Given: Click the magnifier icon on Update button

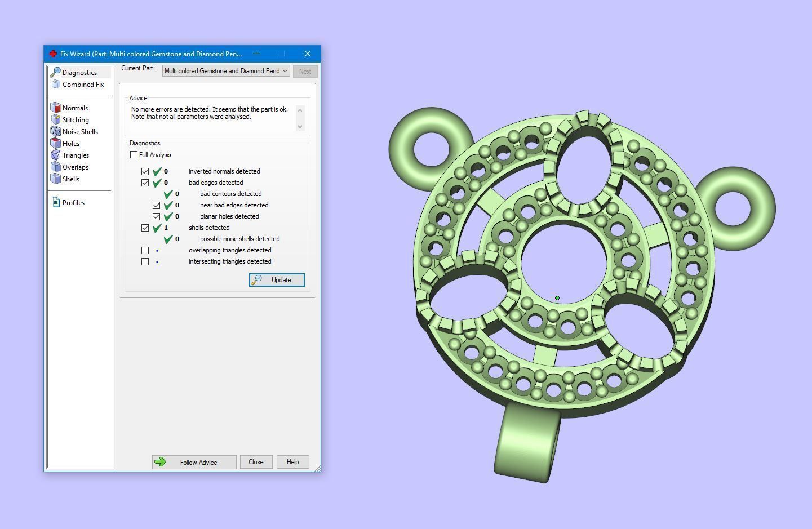Looking at the screenshot, I should [x=256, y=279].
